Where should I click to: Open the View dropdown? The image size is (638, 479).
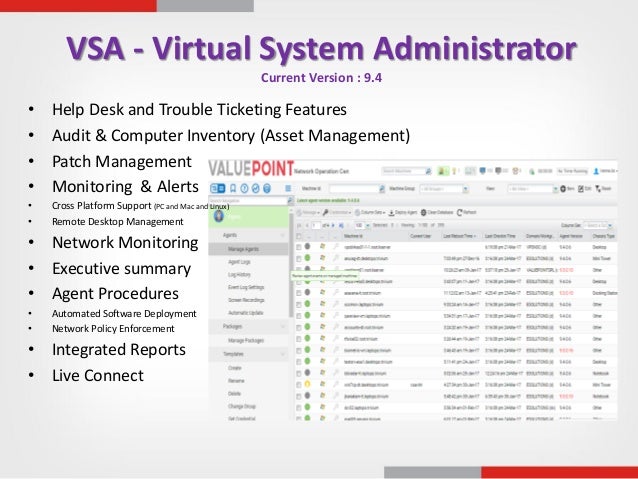tap(555, 189)
